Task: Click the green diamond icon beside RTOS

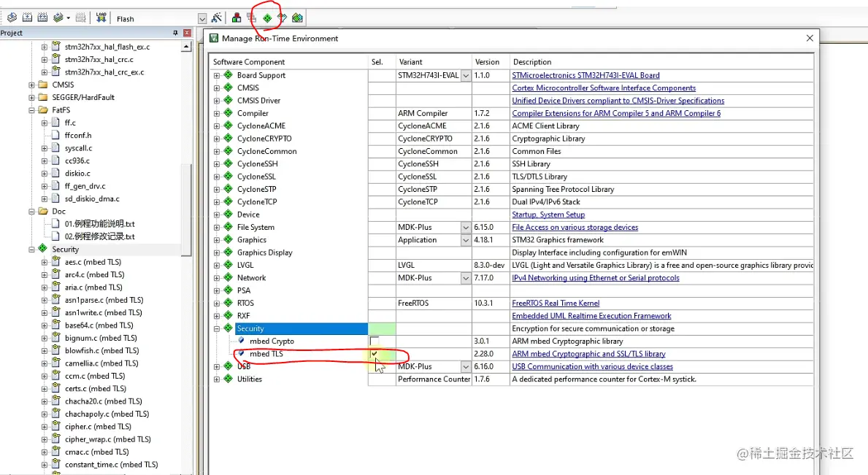Action: point(228,303)
